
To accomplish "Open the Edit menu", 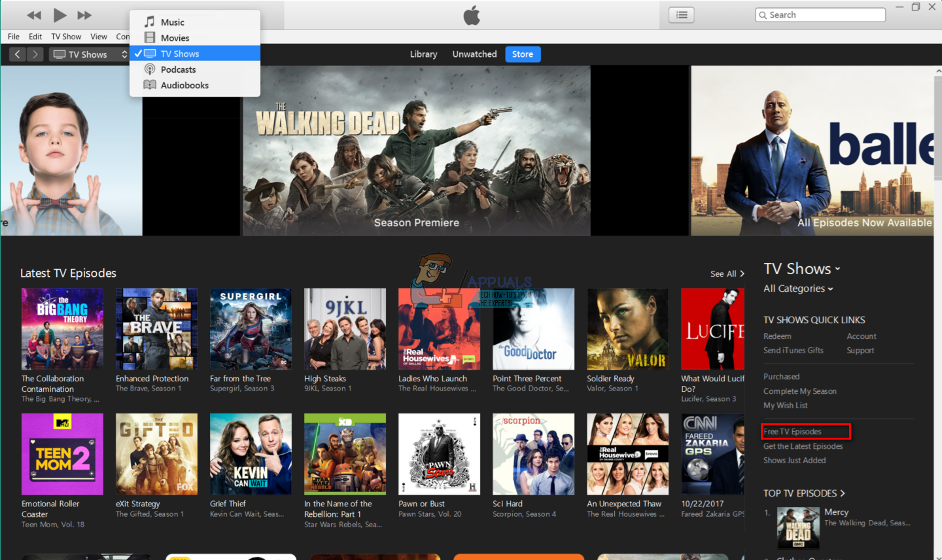I will (x=35, y=37).
